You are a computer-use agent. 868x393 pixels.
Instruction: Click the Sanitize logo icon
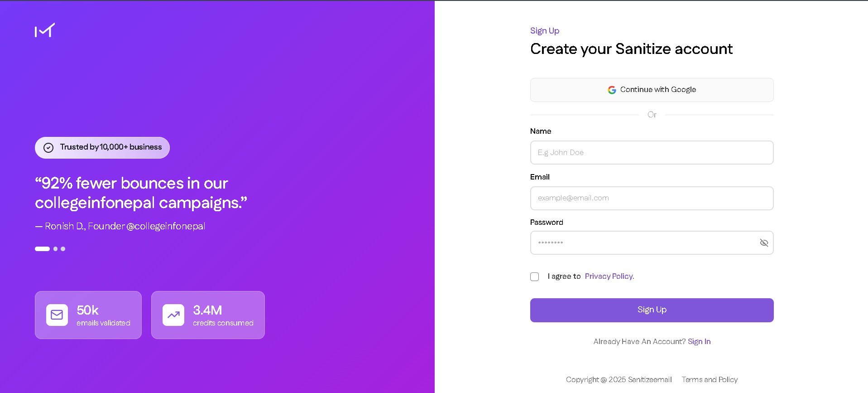tap(45, 30)
